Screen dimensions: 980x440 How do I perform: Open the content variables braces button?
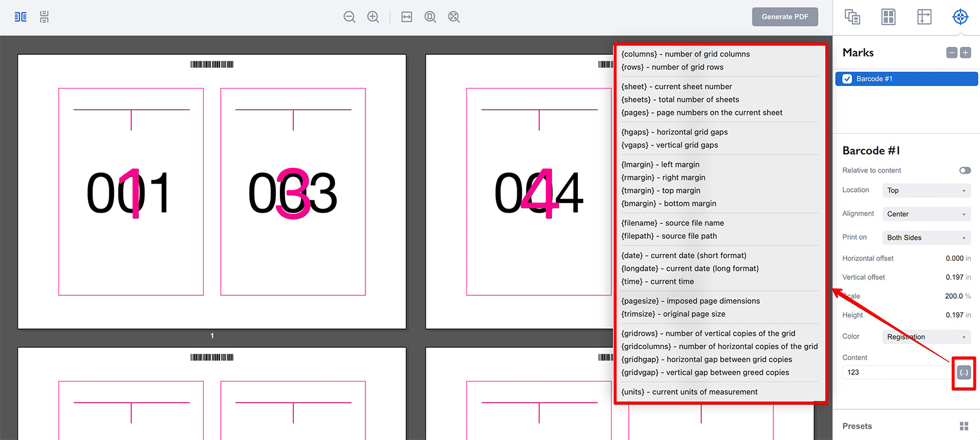(963, 372)
